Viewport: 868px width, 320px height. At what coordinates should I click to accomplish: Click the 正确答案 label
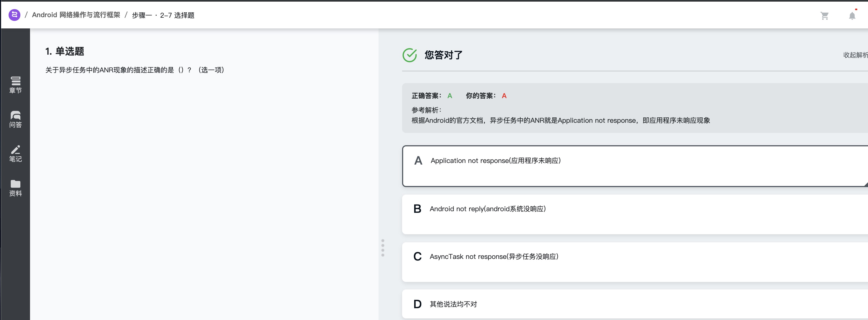426,96
